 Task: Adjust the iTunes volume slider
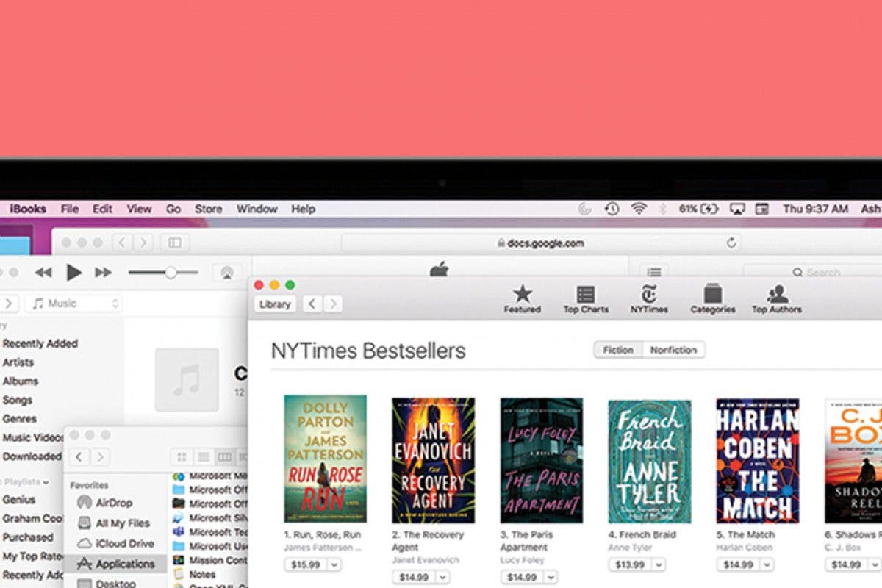(171, 270)
